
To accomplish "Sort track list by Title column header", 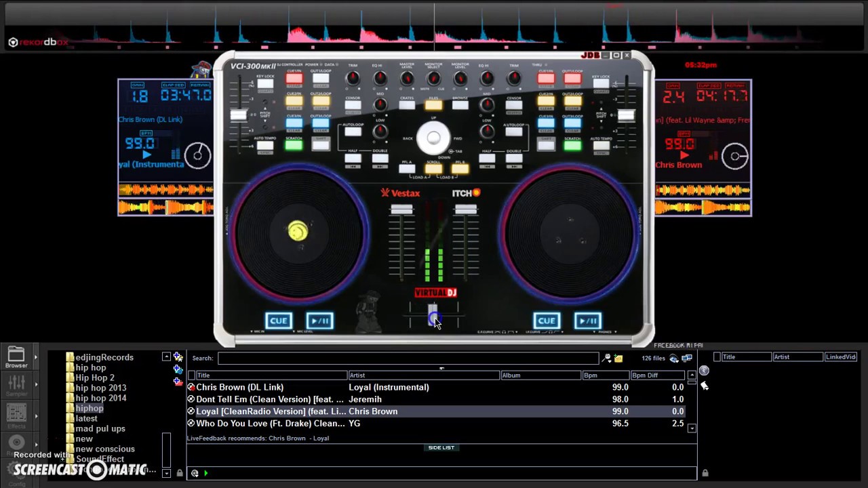I will pyautogui.click(x=271, y=375).
